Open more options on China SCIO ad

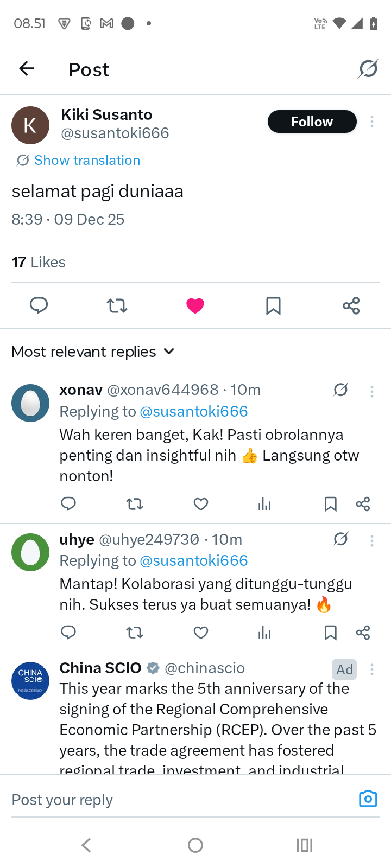click(372, 669)
